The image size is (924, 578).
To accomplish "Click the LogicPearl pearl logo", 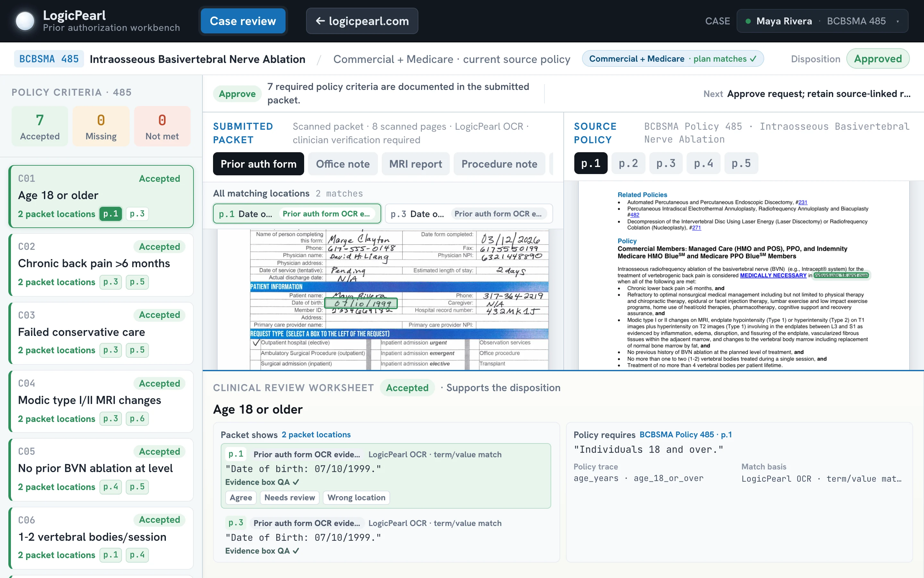I will [x=25, y=21].
